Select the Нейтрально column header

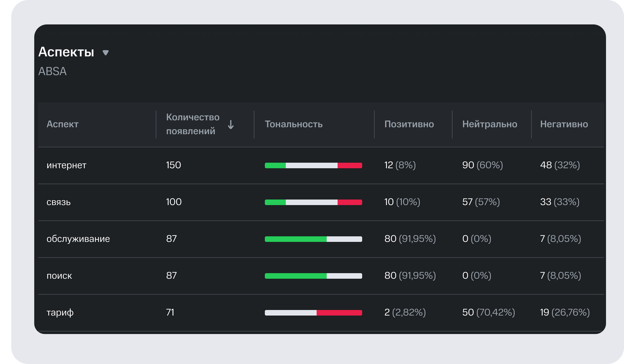tap(489, 124)
